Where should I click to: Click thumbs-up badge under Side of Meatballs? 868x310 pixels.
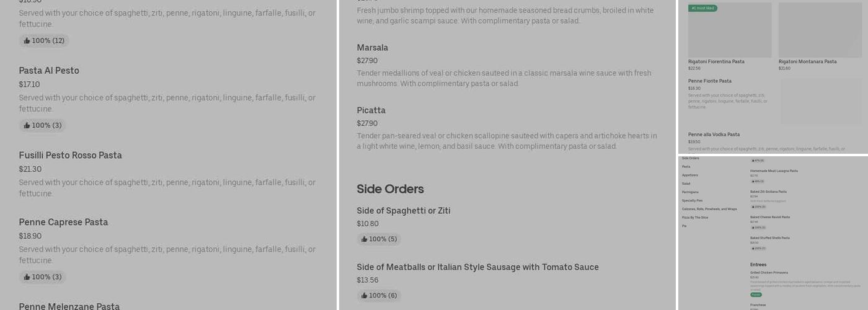point(379,296)
